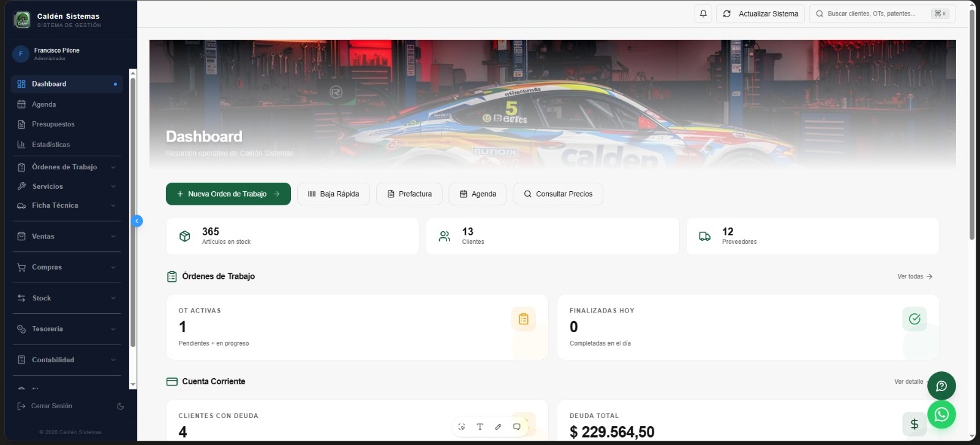Click the Ventas receipt icon
The image size is (980, 445).
(x=21, y=237)
